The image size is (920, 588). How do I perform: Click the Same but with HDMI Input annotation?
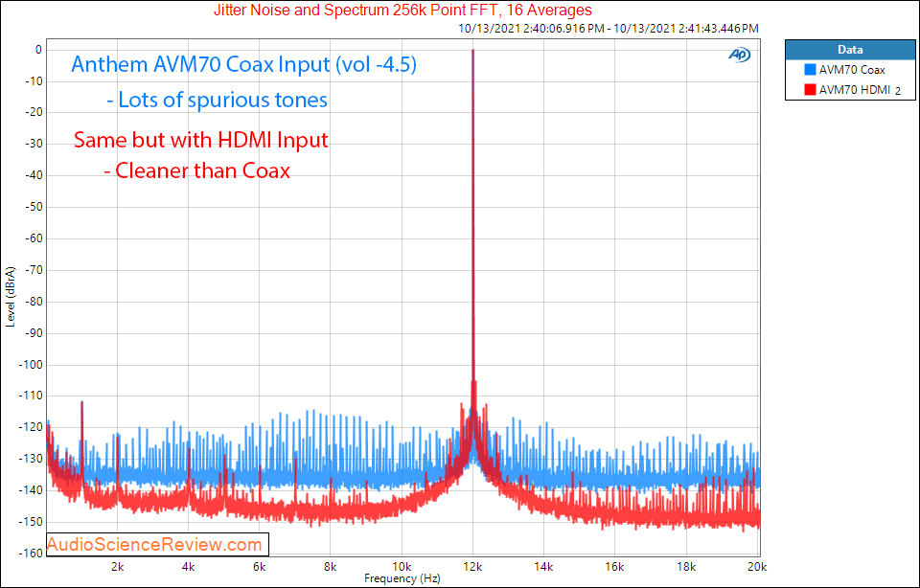[x=200, y=140]
